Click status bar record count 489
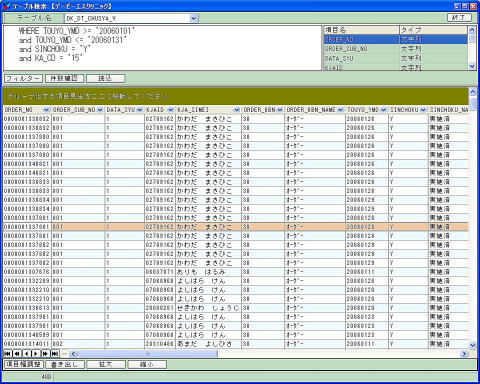Screen dimensions: 480x384 (47, 377)
